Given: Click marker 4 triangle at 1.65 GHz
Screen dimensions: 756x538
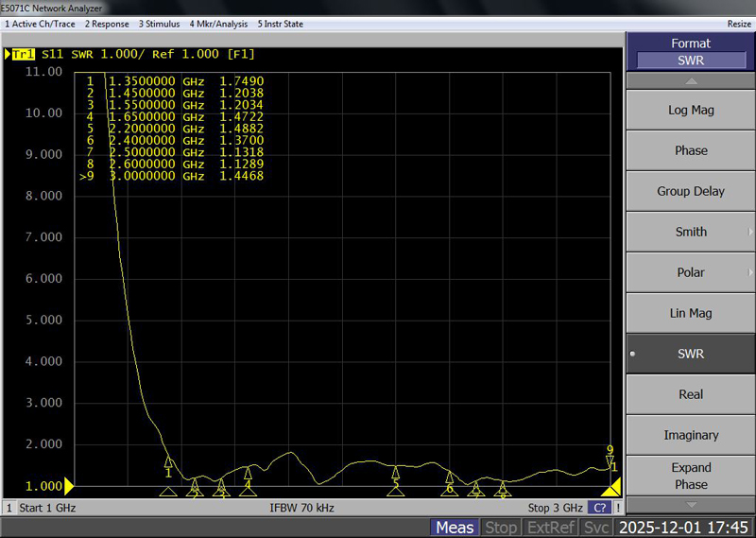Looking at the screenshot, I should pyautogui.click(x=248, y=473).
